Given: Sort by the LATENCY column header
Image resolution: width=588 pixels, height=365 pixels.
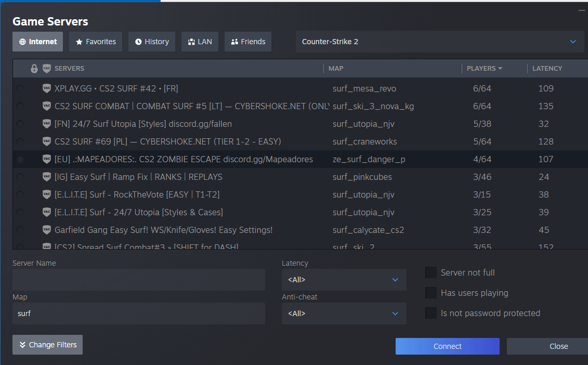Looking at the screenshot, I should coord(547,68).
